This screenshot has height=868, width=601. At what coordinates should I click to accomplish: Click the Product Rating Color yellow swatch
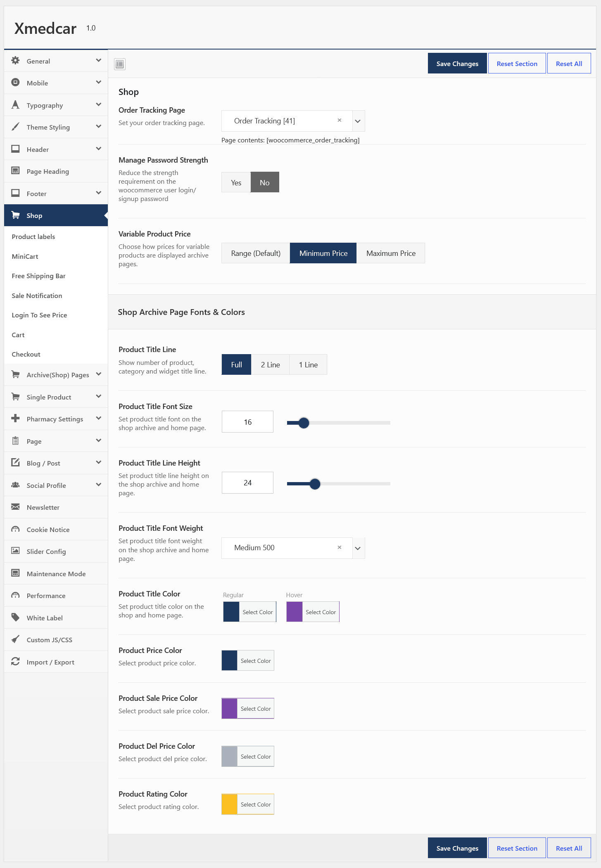[x=230, y=804]
